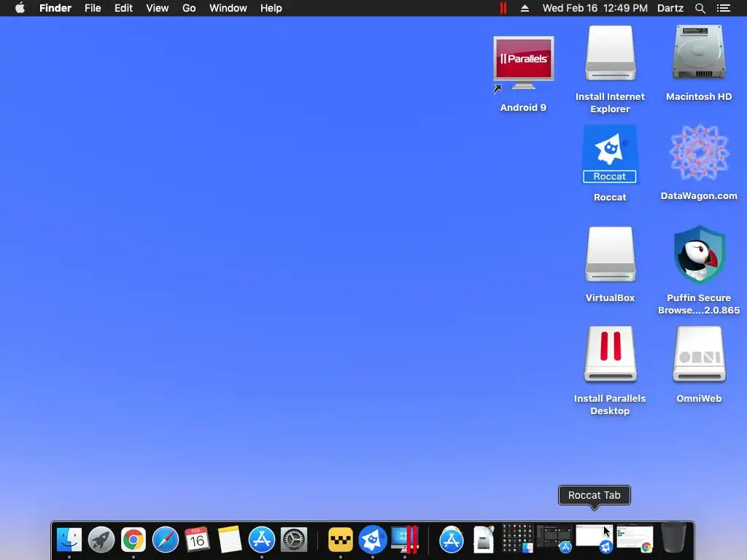This screenshot has height=560, width=747.
Task: Open the Window menu
Action: (228, 8)
